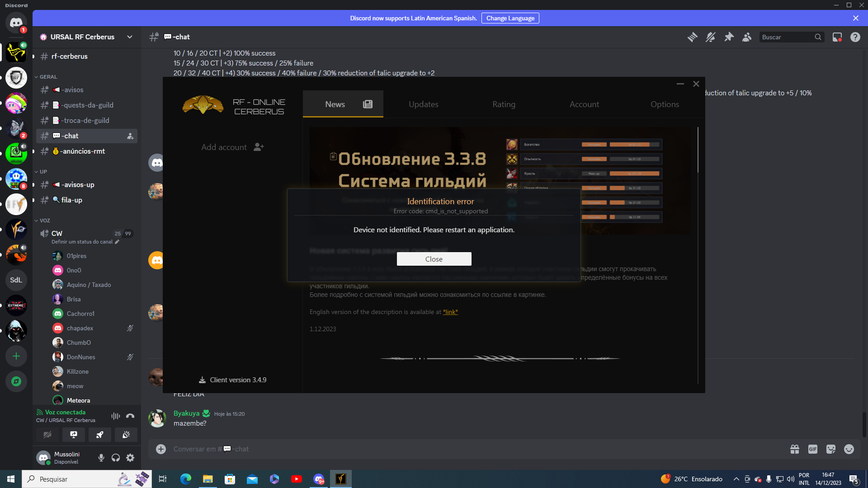Click Change Language button in banner
The height and width of the screenshot is (488, 868).
510,18
